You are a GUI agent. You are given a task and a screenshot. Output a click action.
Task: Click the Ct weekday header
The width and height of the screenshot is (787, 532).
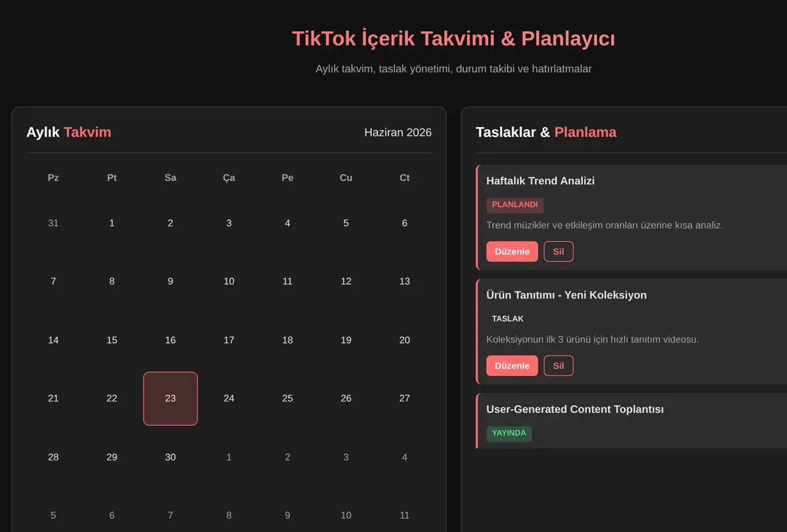pos(405,178)
